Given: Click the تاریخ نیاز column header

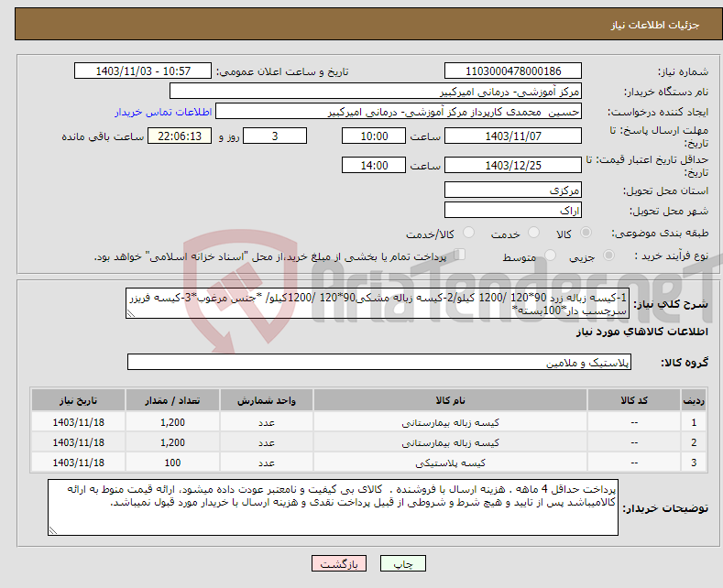Looking at the screenshot, I should pos(79,400).
